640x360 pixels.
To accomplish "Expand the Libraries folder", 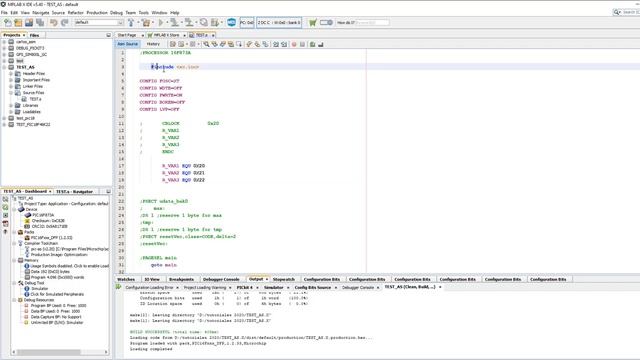I will [x=11, y=105].
